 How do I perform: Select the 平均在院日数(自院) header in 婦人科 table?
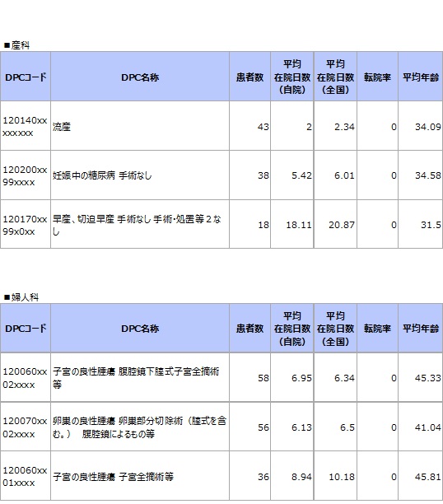coord(292,329)
